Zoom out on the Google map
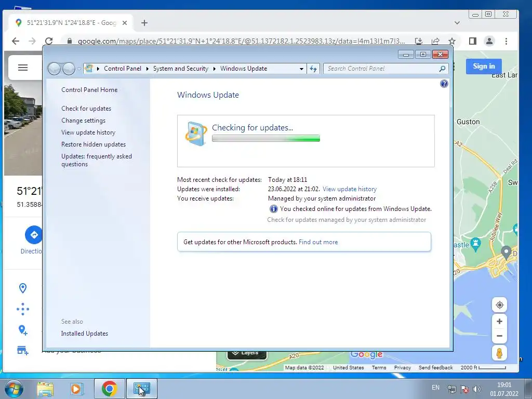Screen dimensions: 532x399 click(499, 336)
